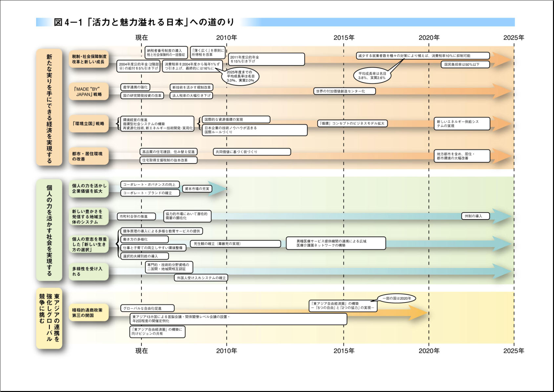Click the box '資本市場の充実'
This screenshot has height=392, width=554.
[x=197, y=189]
